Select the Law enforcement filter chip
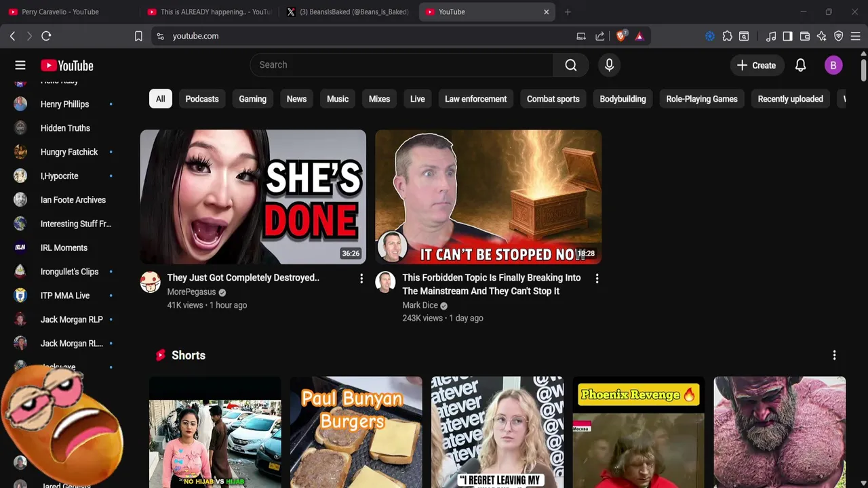The image size is (868, 488). 475,99
